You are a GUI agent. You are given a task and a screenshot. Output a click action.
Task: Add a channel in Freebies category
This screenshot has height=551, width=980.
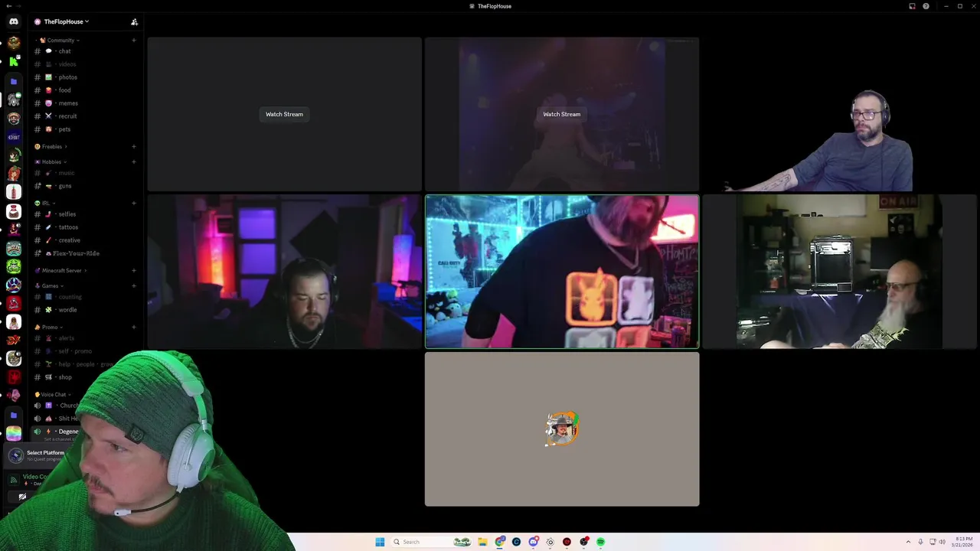pyautogui.click(x=133, y=146)
